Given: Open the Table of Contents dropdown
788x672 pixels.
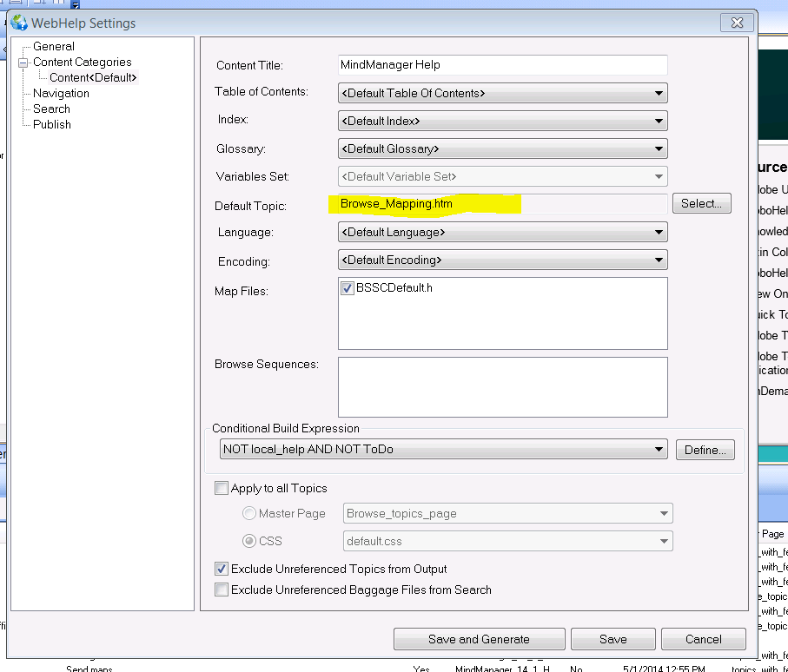Looking at the screenshot, I should [502, 93].
